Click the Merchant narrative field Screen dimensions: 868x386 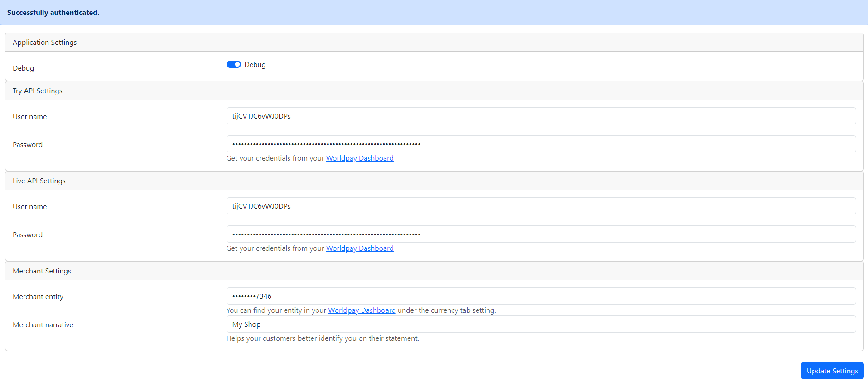pyautogui.click(x=541, y=324)
